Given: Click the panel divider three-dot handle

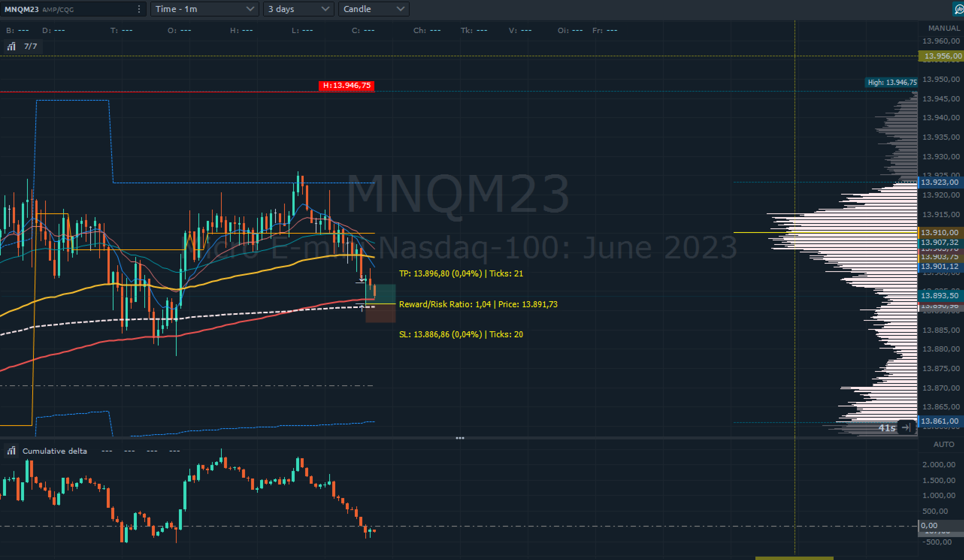Looking at the screenshot, I should (460, 438).
